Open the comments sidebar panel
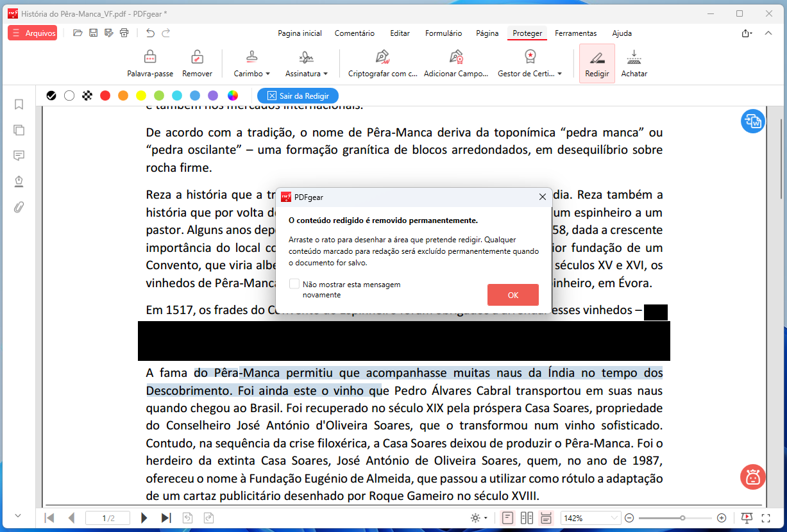This screenshot has height=532, width=787. pyautogui.click(x=19, y=156)
